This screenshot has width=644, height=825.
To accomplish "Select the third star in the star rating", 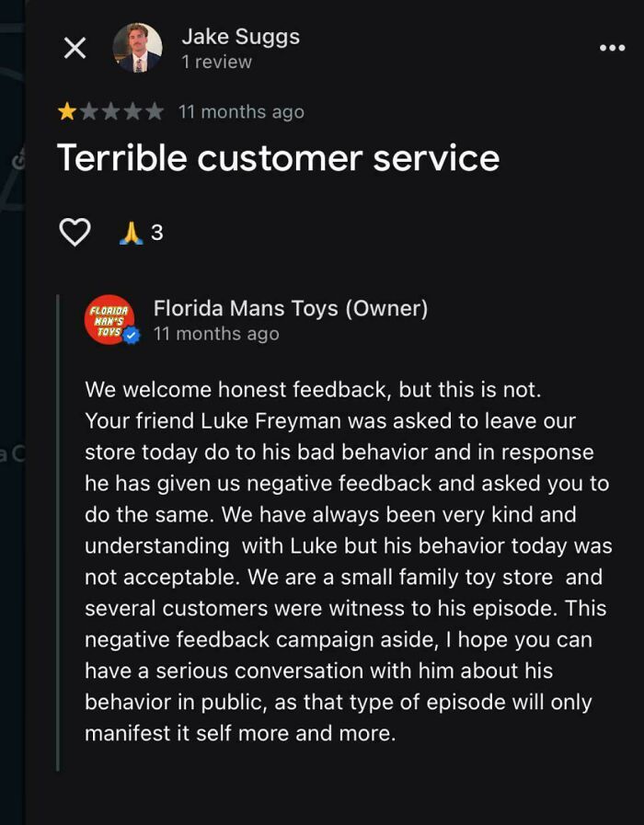I will click(109, 111).
